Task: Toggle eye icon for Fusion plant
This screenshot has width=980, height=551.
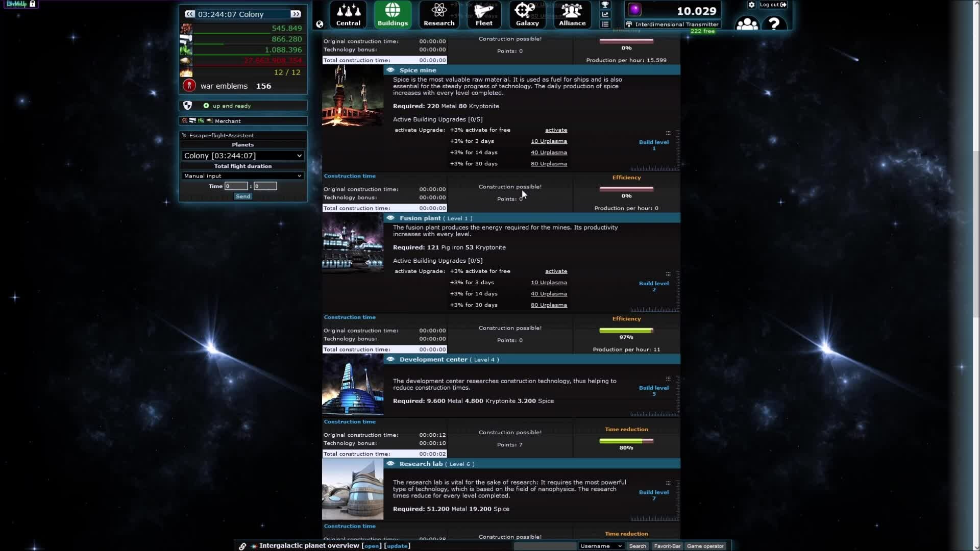Action: tap(390, 218)
